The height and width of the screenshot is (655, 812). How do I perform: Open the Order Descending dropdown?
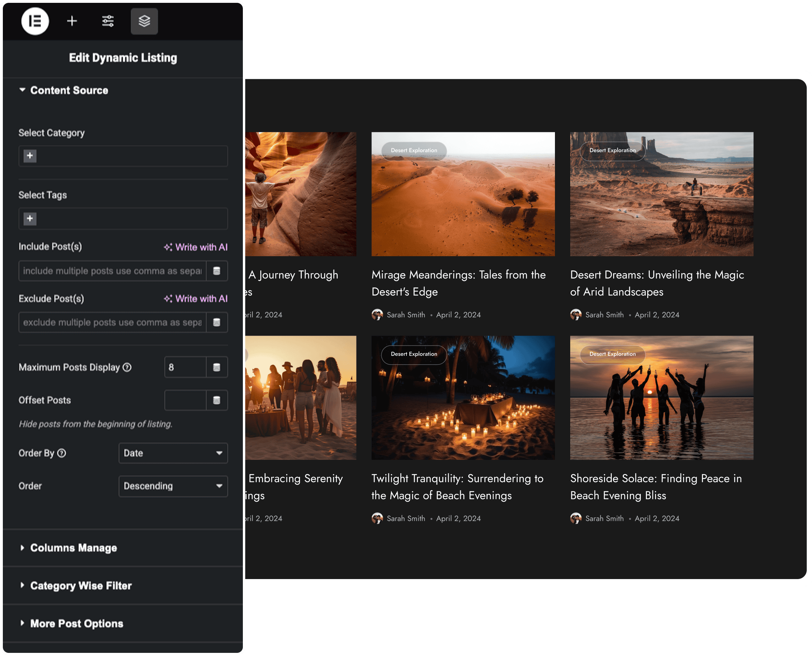(x=173, y=486)
